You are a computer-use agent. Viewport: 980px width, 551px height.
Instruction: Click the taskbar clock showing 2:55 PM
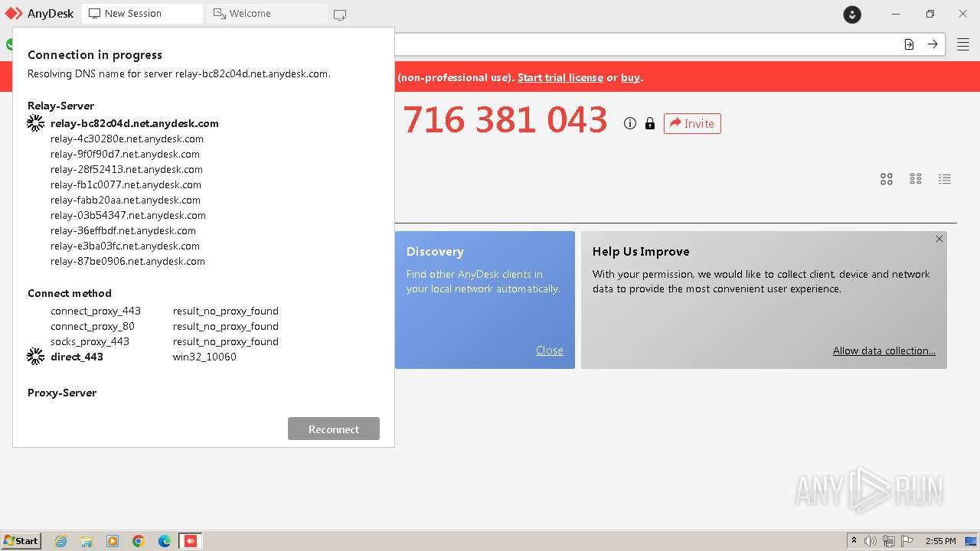941,541
